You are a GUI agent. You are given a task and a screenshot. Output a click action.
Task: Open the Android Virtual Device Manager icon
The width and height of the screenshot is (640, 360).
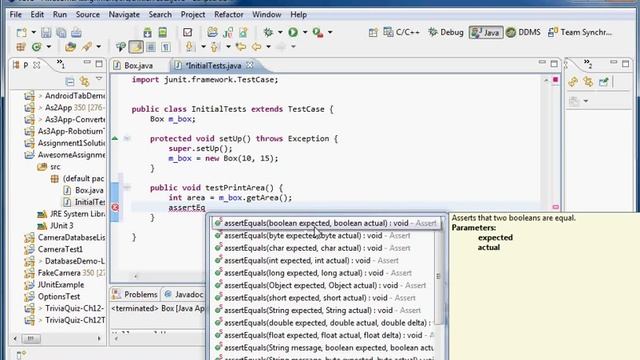[x=162, y=32]
